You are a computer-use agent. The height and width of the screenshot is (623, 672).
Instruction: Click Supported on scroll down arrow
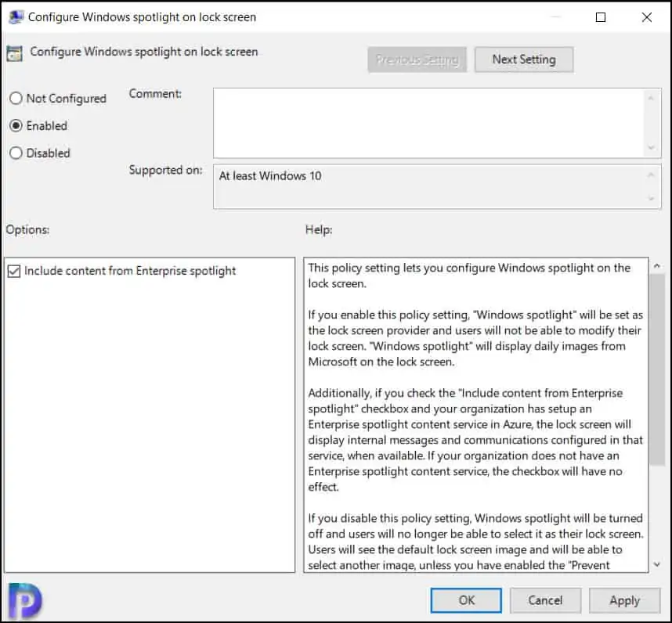(651, 199)
